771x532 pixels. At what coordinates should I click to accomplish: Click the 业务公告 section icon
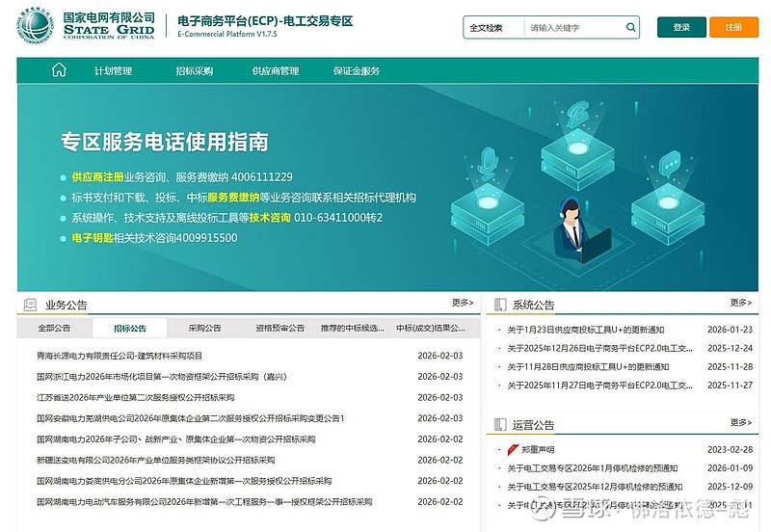pyautogui.click(x=30, y=305)
